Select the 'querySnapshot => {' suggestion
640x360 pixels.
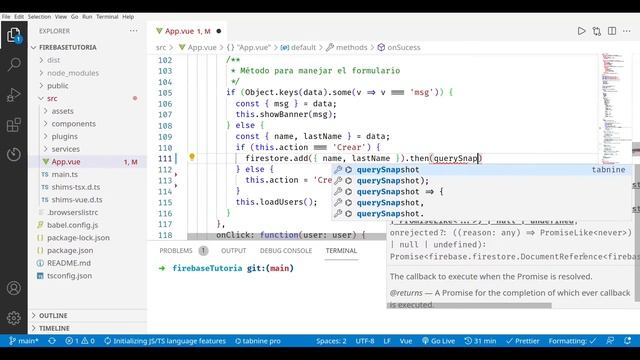(481, 191)
